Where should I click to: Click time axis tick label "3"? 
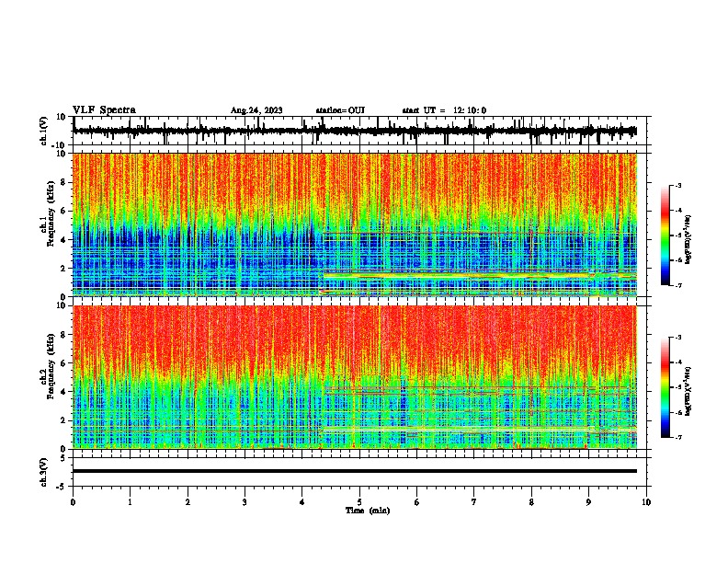(x=245, y=502)
